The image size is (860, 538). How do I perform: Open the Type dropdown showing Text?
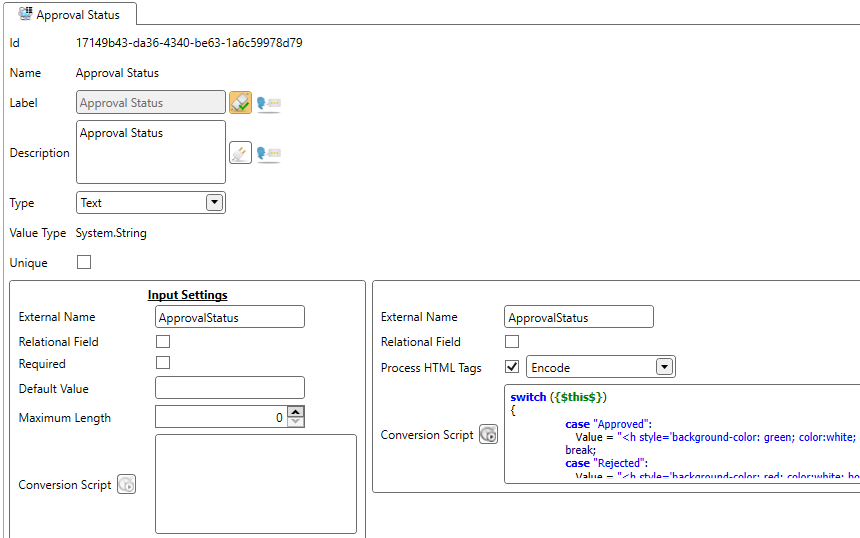point(214,202)
